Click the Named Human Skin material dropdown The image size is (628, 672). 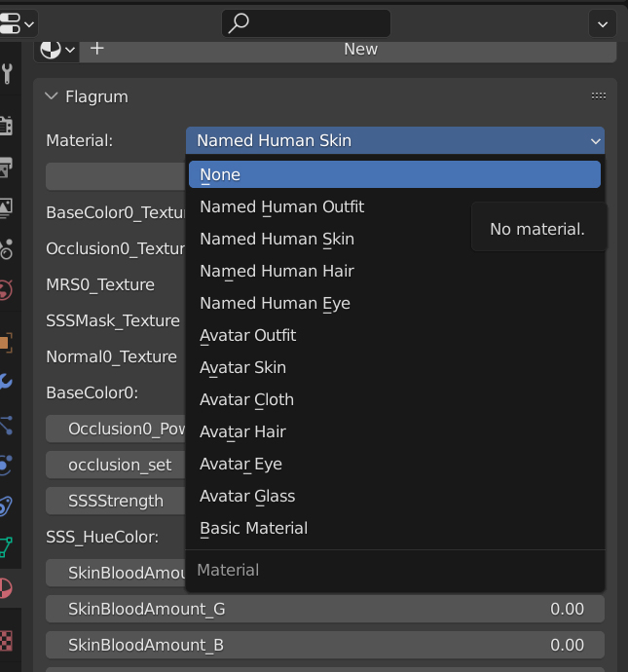tap(394, 140)
